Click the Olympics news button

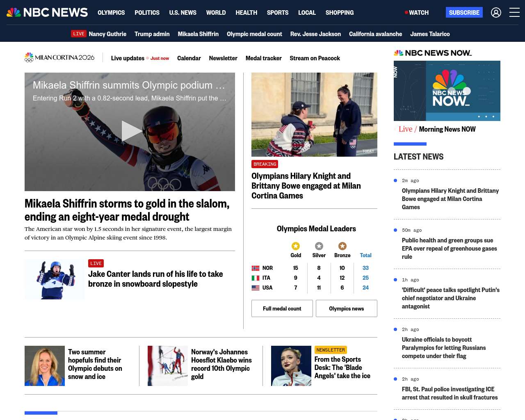[x=346, y=308]
